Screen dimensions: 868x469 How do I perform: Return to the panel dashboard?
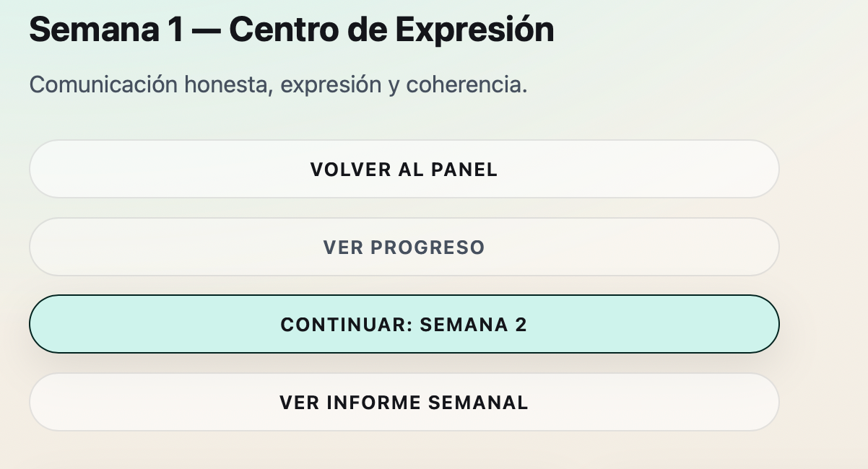404,170
